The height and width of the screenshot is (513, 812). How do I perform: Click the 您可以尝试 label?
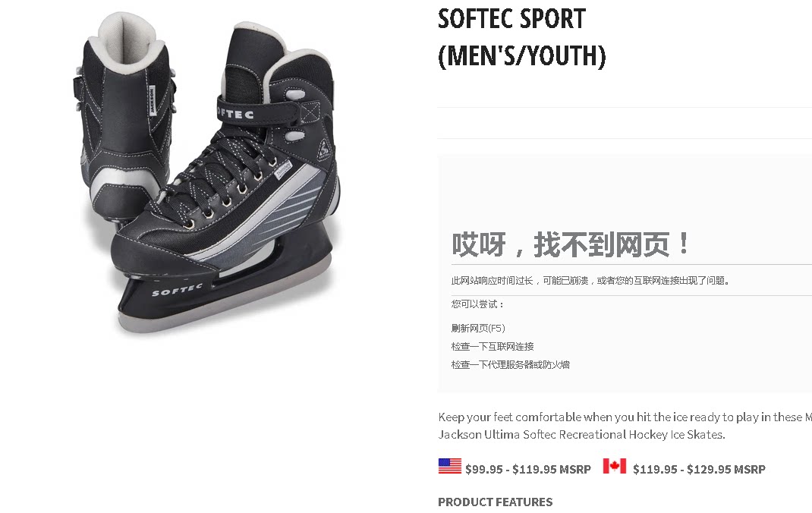click(x=477, y=304)
